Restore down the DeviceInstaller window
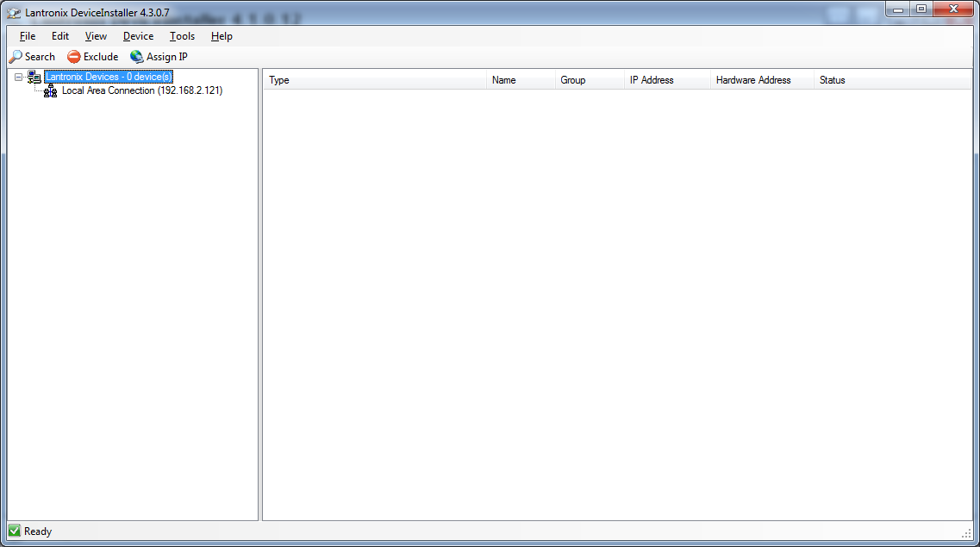980x547 pixels. pyautogui.click(x=921, y=9)
